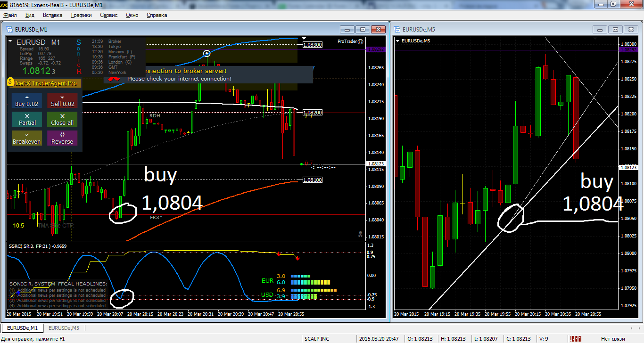Screen dimensions: 644x343
Task: Click the 1.08123 current price in M1 chart
Action: (376, 164)
